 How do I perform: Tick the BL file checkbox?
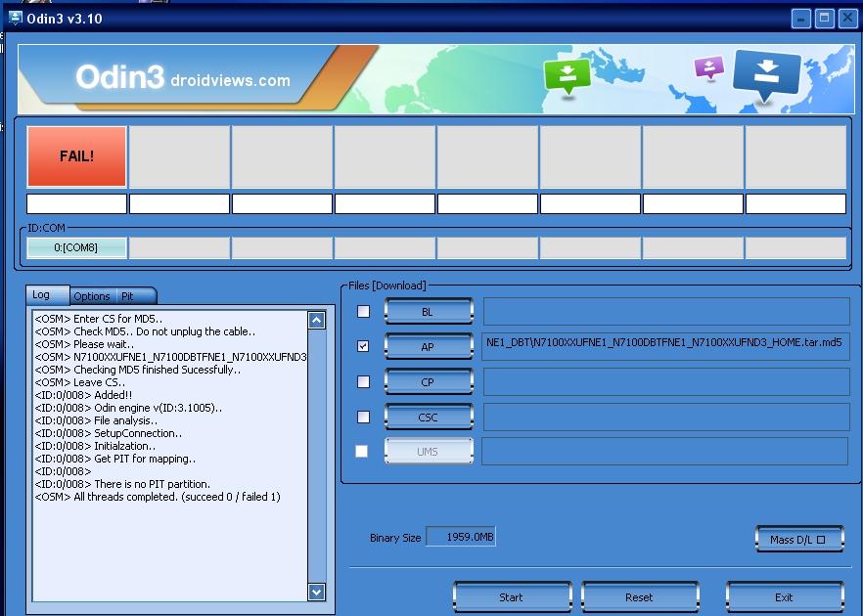pos(363,312)
